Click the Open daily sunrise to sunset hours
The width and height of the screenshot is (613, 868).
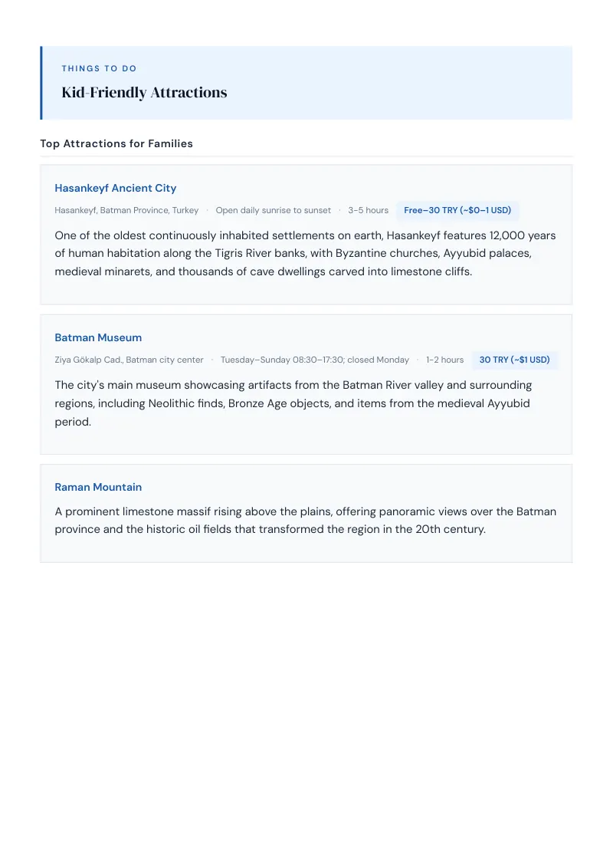click(x=274, y=210)
